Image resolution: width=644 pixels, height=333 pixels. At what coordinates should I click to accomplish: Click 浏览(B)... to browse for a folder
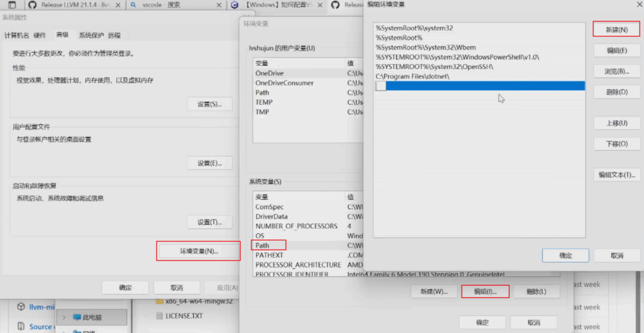(616, 72)
